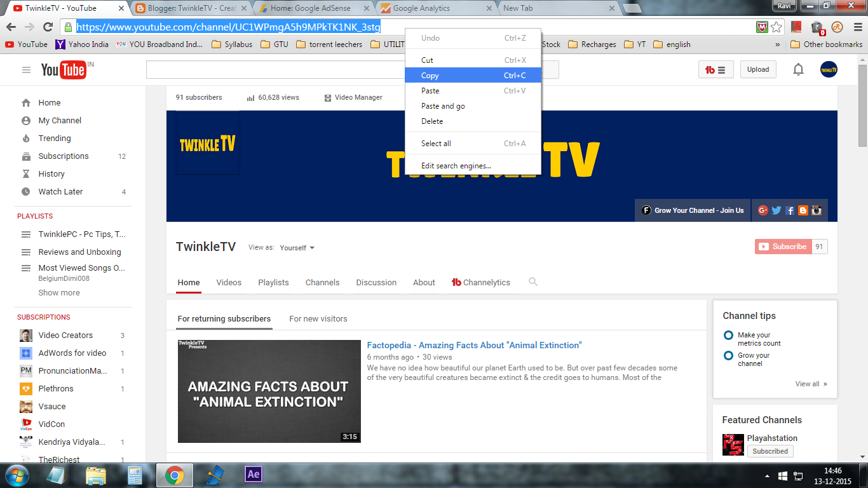Show hidden system tray icons
Viewport: 868px width, 488px height.
tap(768, 475)
